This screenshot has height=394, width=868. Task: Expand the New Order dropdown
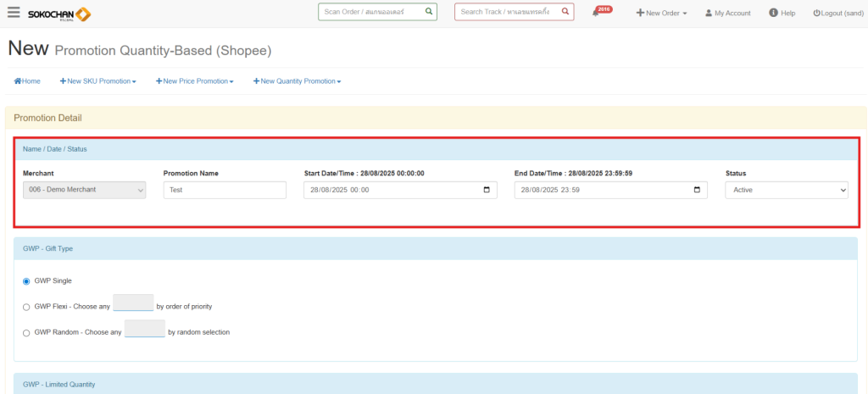point(661,14)
